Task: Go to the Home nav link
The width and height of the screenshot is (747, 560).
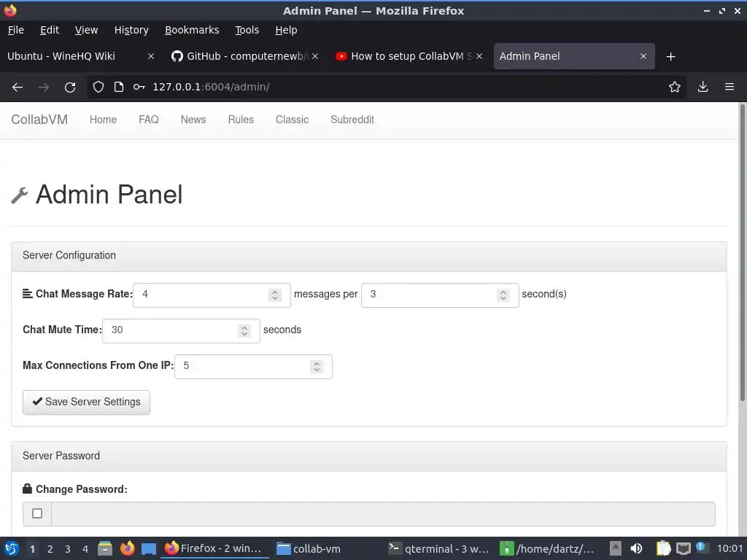Action: [104, 120]
